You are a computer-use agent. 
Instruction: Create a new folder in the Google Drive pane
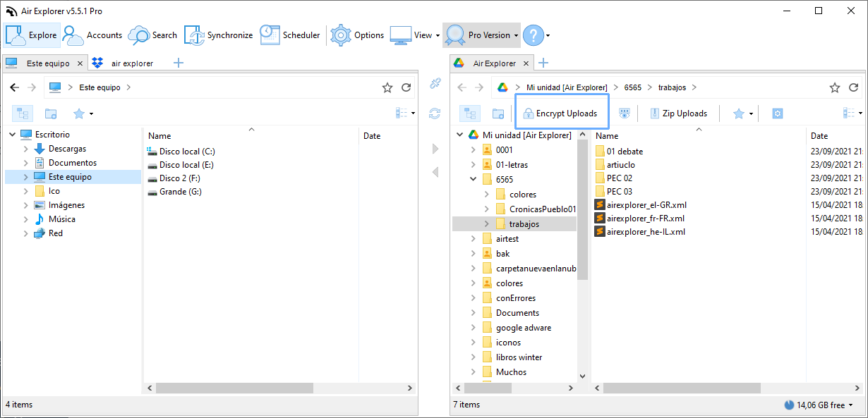point(498,113)
